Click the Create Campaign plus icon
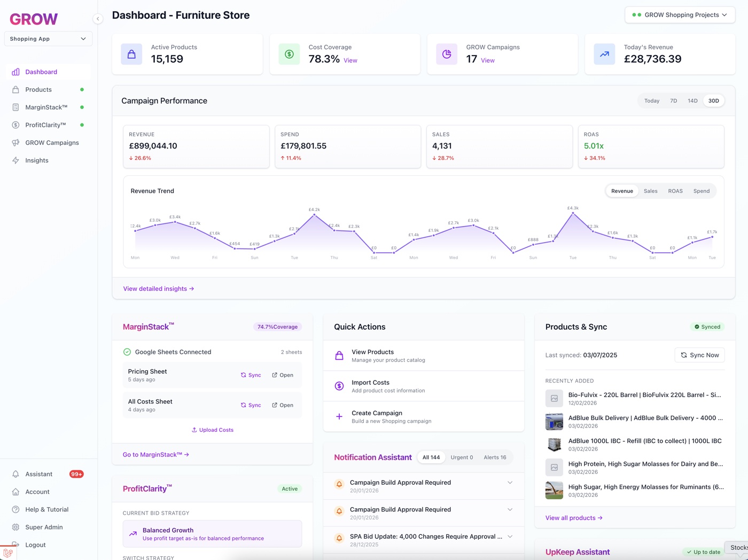The width and height of the screenshot is (748, 560). 339,417
